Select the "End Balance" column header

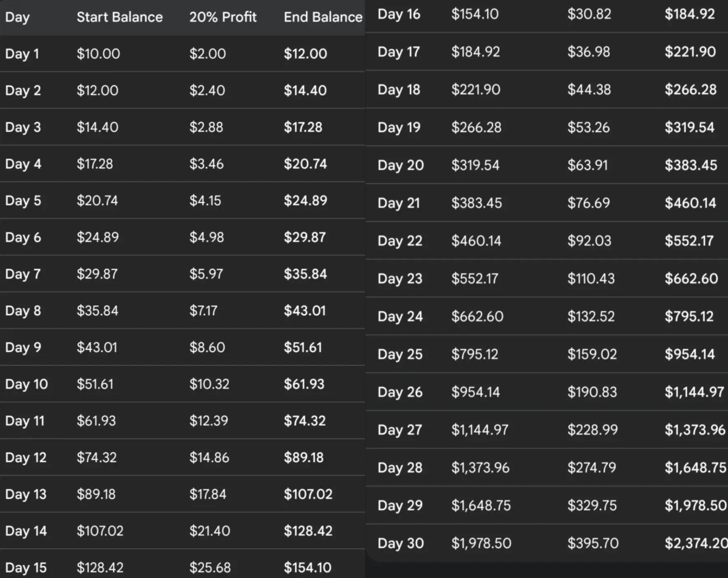tap(323, 17)
